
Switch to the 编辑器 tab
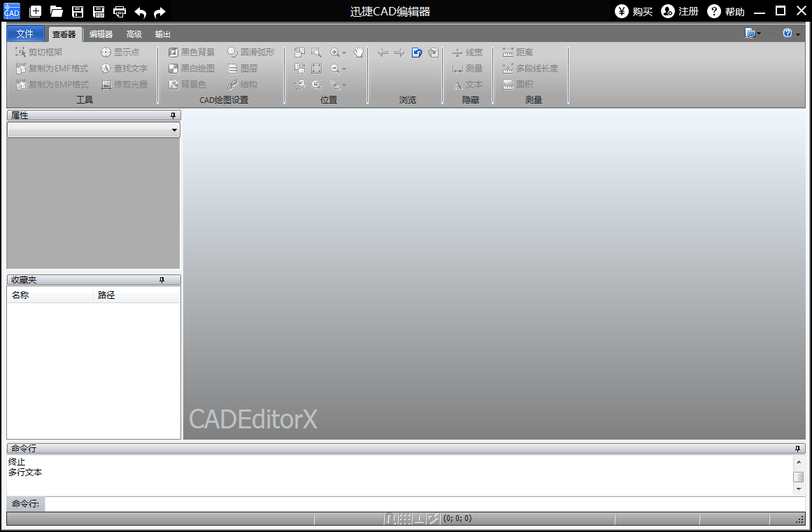tap(101, 34)
